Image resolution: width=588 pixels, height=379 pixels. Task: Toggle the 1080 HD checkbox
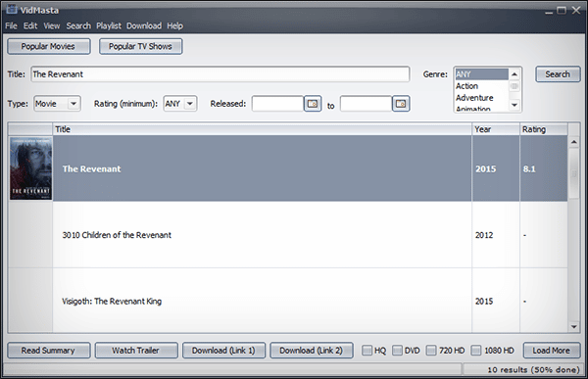(x=476, y=351)
